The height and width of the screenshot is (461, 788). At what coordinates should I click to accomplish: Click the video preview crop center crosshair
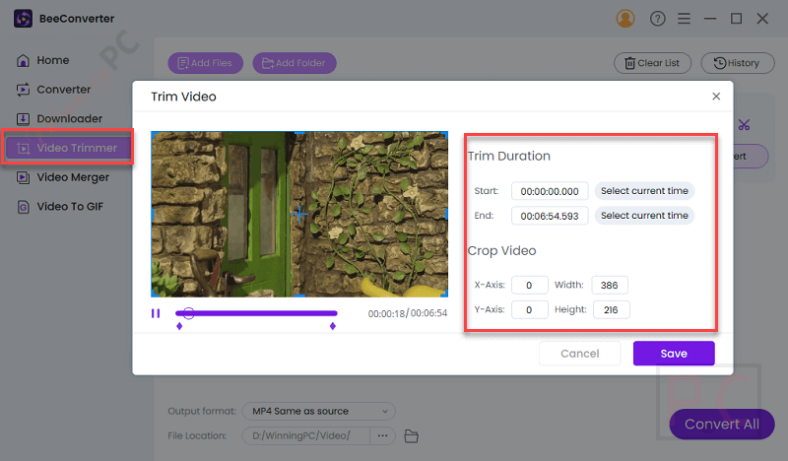click(x=300, y=214)
